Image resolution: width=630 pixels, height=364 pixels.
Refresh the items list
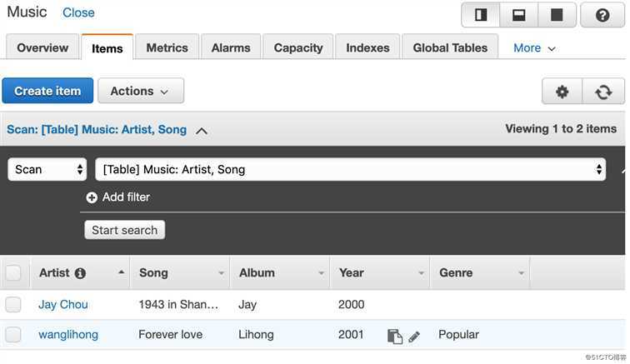(x=603, y=92)
